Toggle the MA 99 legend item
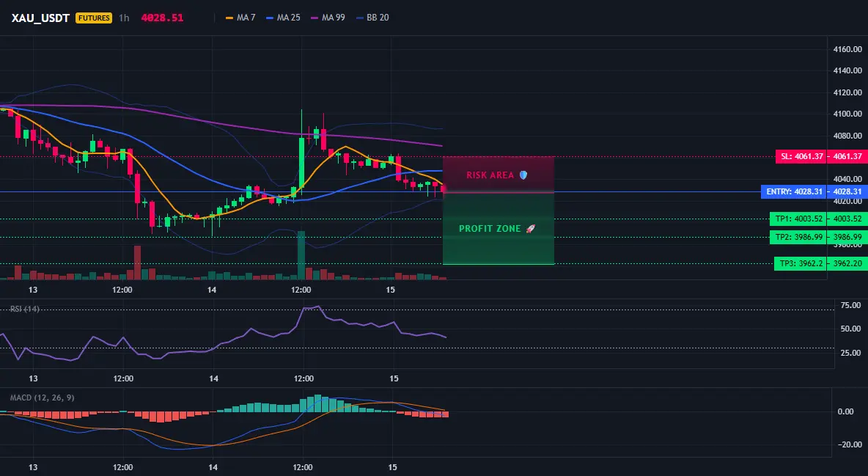The width and height of the screenshot is (868, 476). click(328, 18)
